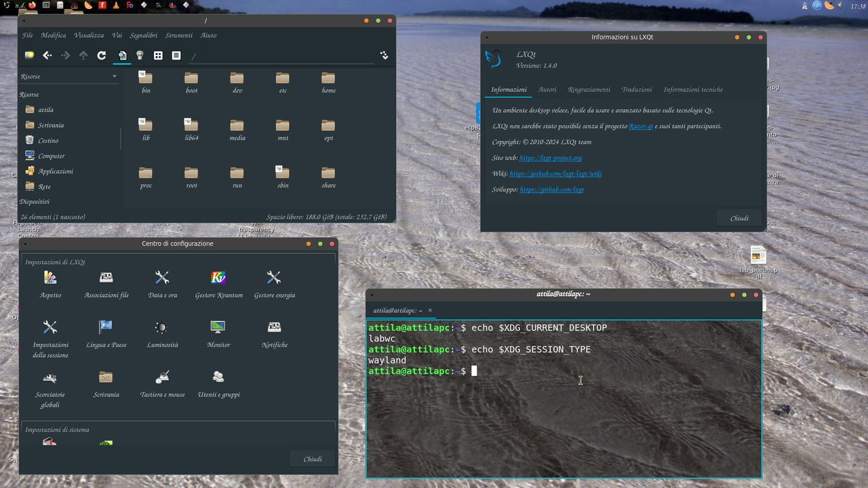Open the Luminosità settings
Image resolution: width=868 pixels, height=488 pixels.
pyautogui.click(x=162, y=333)
